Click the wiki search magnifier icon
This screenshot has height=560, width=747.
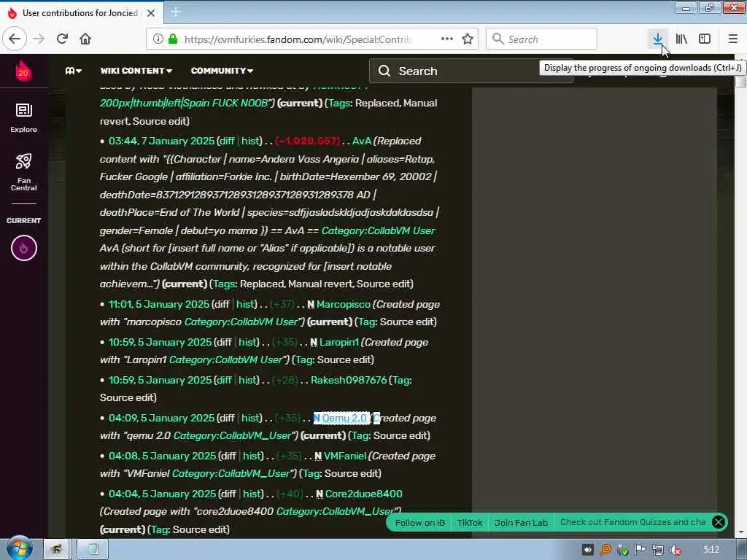coord(384,71)
